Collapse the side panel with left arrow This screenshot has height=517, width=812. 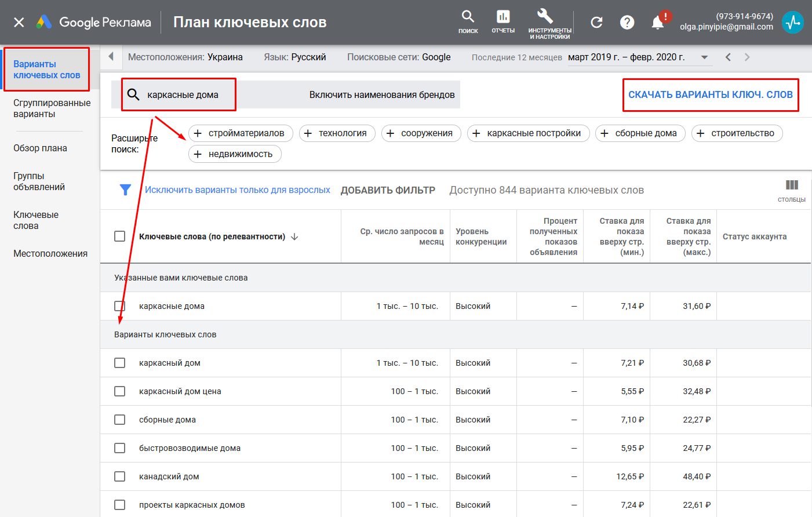[111, 57]
